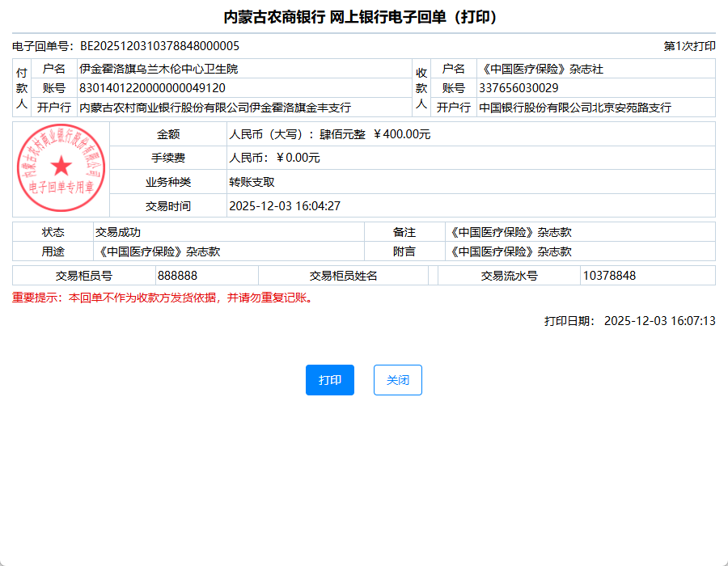Viewport: 728px width, 566px height.
Task: Click the 交易成功 status value
Action: tap(117, 232)
